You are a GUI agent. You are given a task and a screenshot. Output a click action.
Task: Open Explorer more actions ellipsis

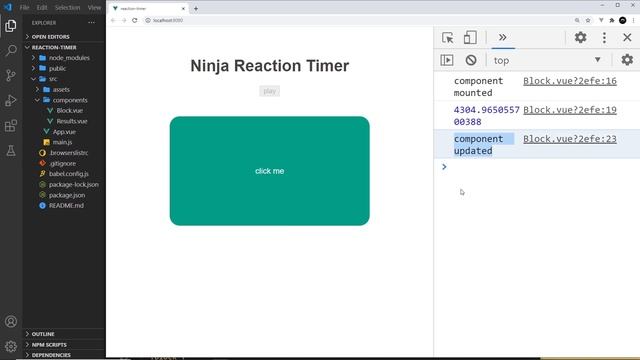(x=91, y=23)
